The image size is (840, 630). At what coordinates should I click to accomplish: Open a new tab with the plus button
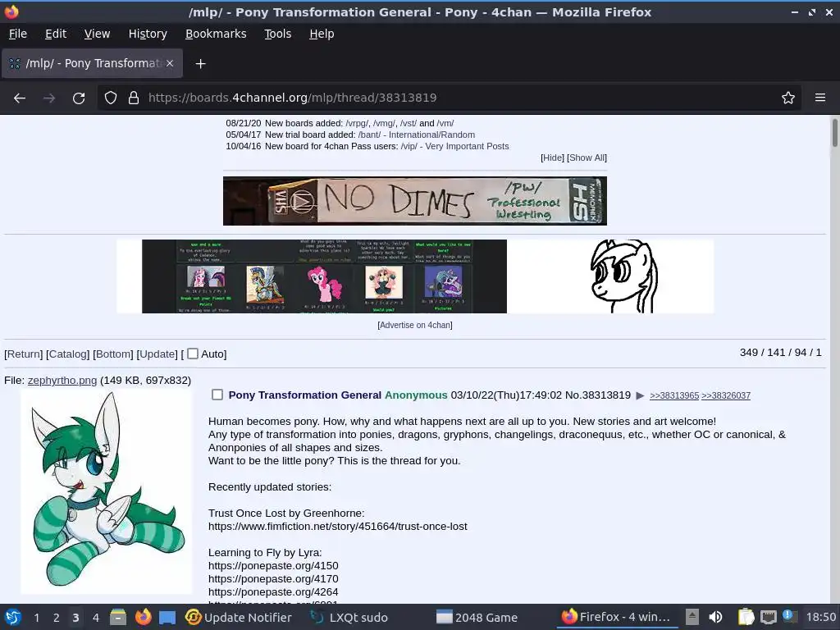coord(200,64)
